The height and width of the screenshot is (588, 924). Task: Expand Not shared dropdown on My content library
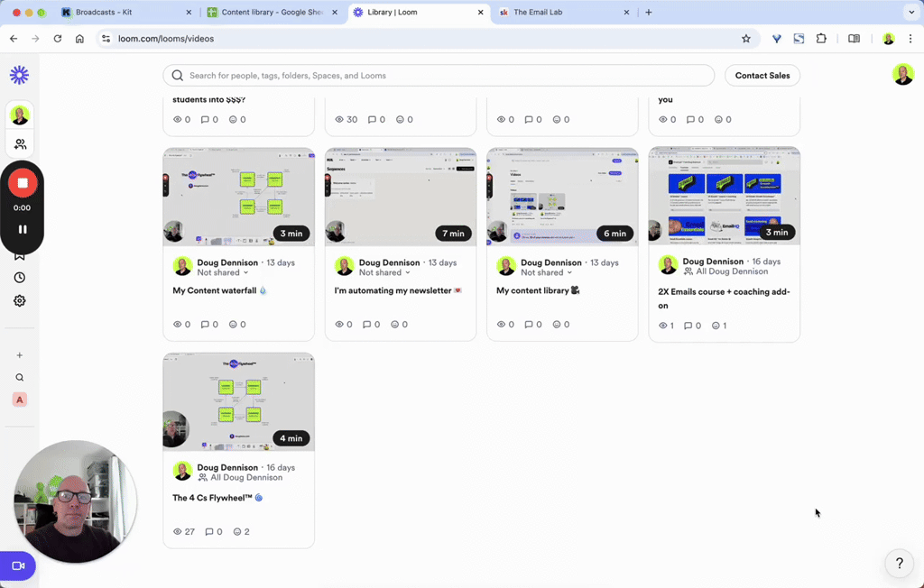(x=546, y=272)
